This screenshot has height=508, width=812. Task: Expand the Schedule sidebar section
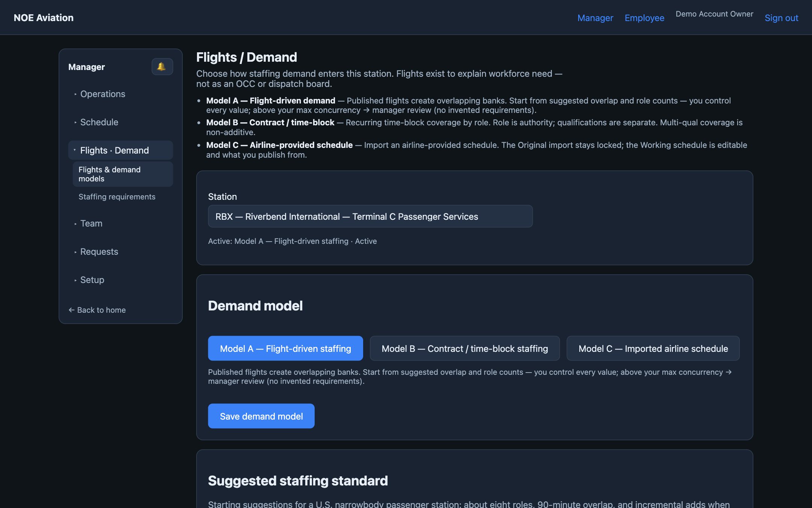(x=121, y=122)
